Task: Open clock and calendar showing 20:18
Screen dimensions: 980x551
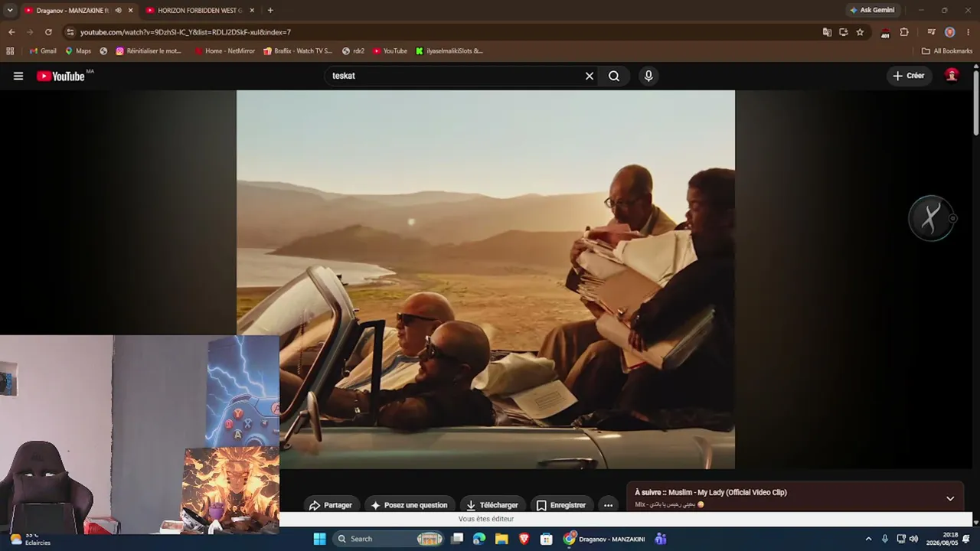Action: tap(942, 539)
